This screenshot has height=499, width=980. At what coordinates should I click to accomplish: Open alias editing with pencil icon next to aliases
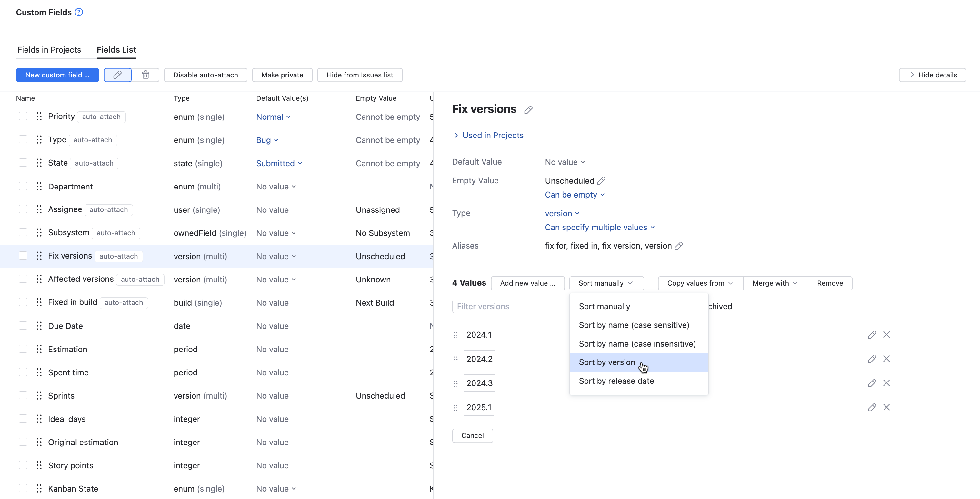pyautogui.click(x=679, y=246)
